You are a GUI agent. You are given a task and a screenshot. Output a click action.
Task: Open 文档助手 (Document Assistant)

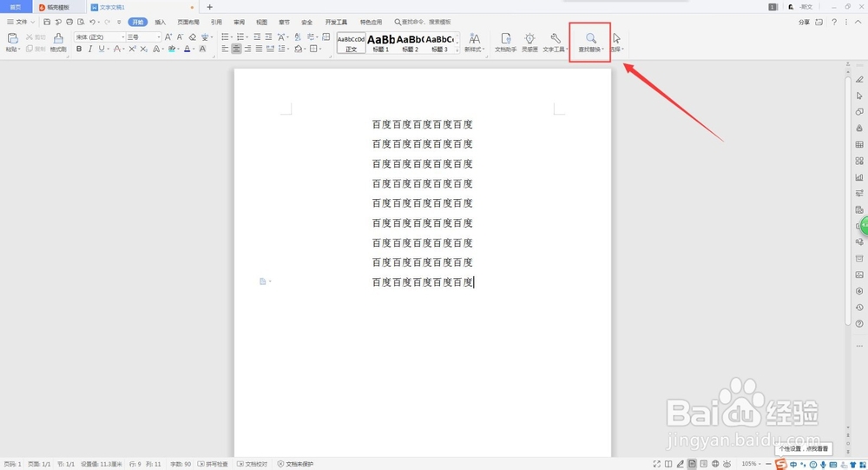point(505,42)
